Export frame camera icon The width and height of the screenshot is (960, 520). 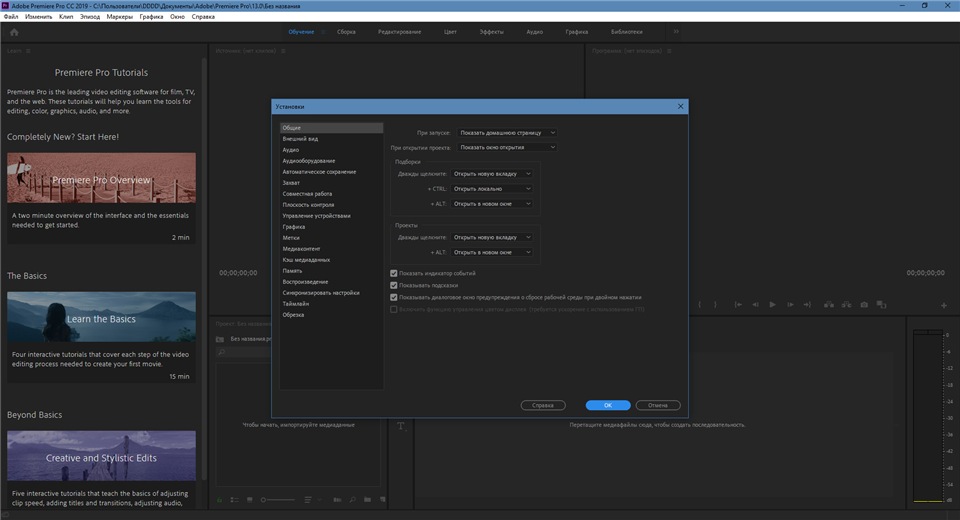(864, 304)
